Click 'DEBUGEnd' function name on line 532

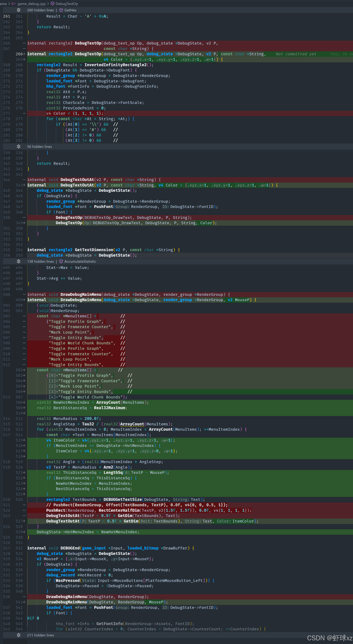click(70, 548)
